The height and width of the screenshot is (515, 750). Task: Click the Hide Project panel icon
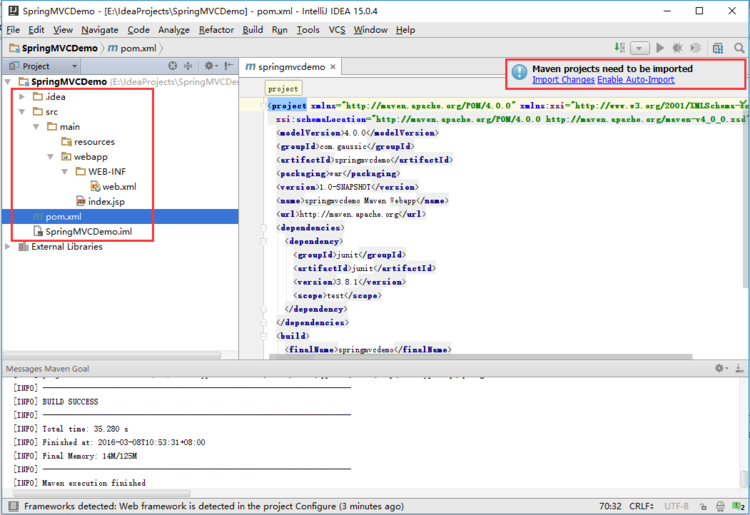click(229, 66)
